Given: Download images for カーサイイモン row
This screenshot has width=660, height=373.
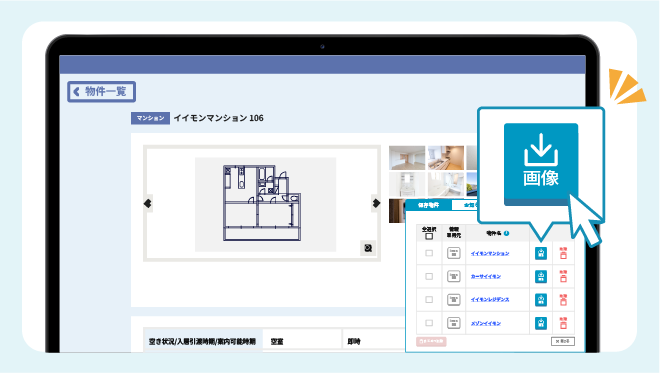Looking at the screenshot, I should [541, 276].
